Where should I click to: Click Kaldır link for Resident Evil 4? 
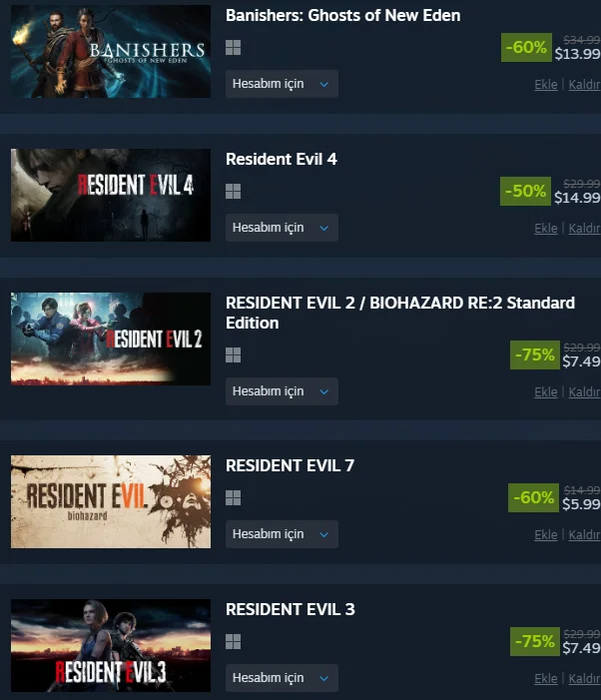[x=584, y=228]
